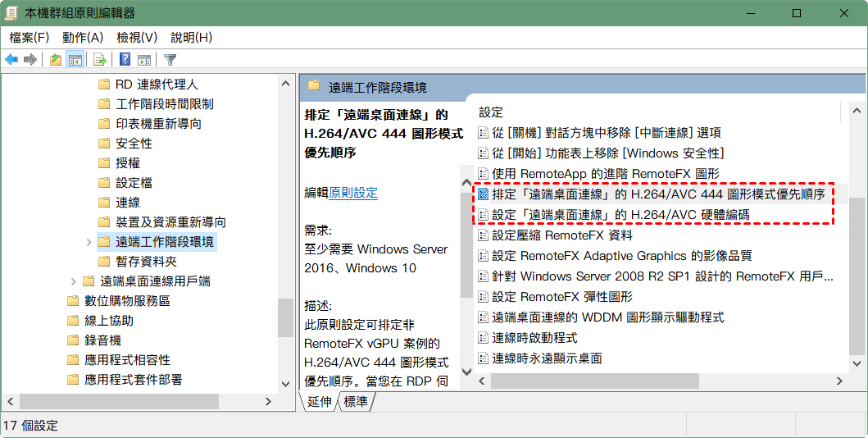Click the Up One Level folder icon
This screenshot has height=438, width=868.
point(55,59)
